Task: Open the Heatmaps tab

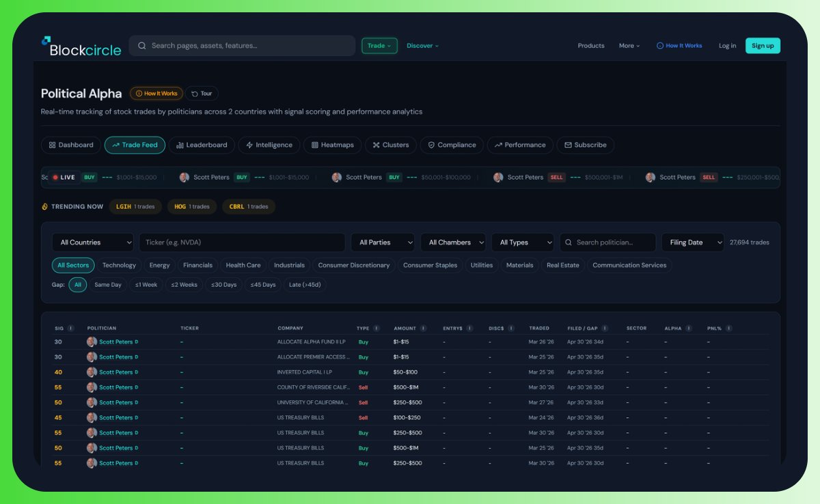Action: coord(333,145)
